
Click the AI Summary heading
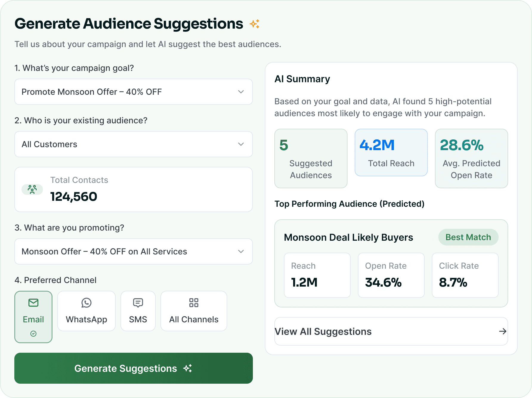(x=302, y=79)
